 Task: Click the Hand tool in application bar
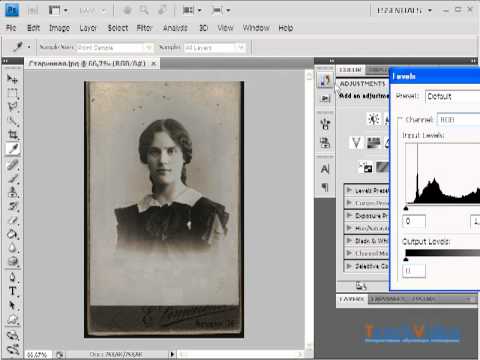[127, 11]
